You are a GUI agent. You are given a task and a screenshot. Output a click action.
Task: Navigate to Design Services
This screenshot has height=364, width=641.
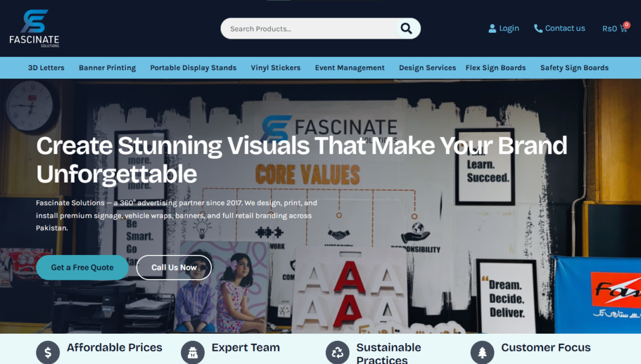pos(427,68)
